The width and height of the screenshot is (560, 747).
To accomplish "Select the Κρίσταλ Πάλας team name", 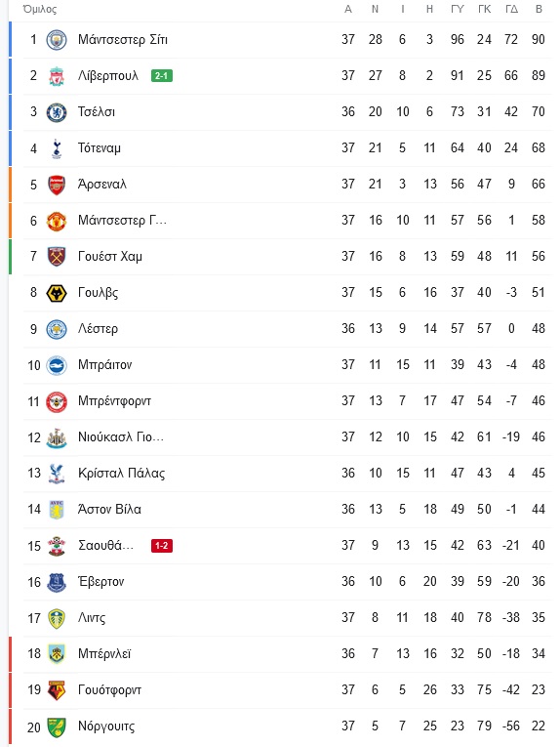I will coord(121,473).
